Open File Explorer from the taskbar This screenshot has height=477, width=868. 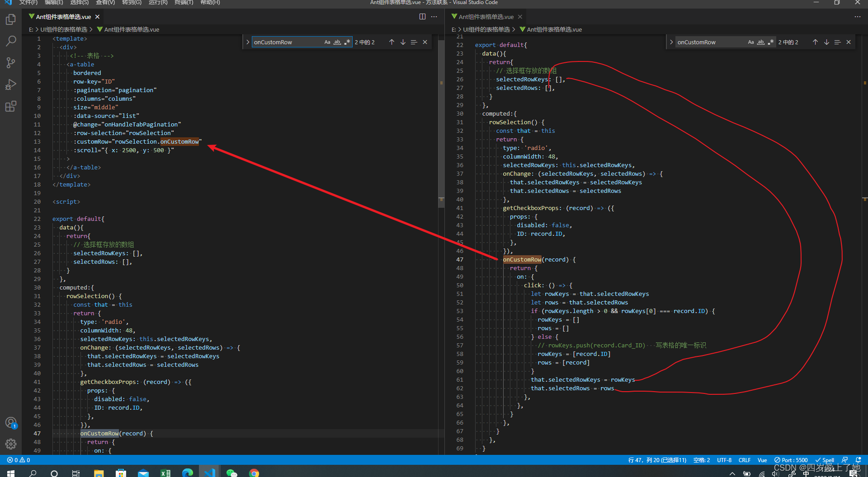click(x=99, y=473)
